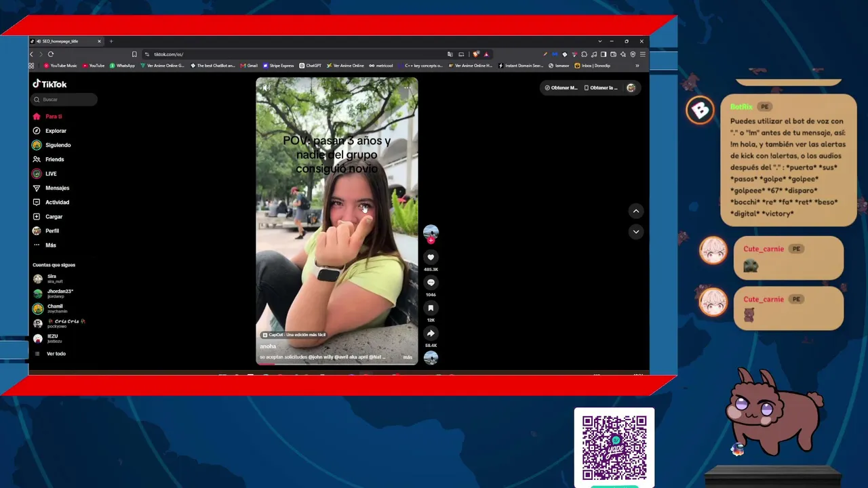Image resolution: width=868 pixels, height=488 pixels.
Task: Save the video with the bookmark icon
Action: point(431,308)
